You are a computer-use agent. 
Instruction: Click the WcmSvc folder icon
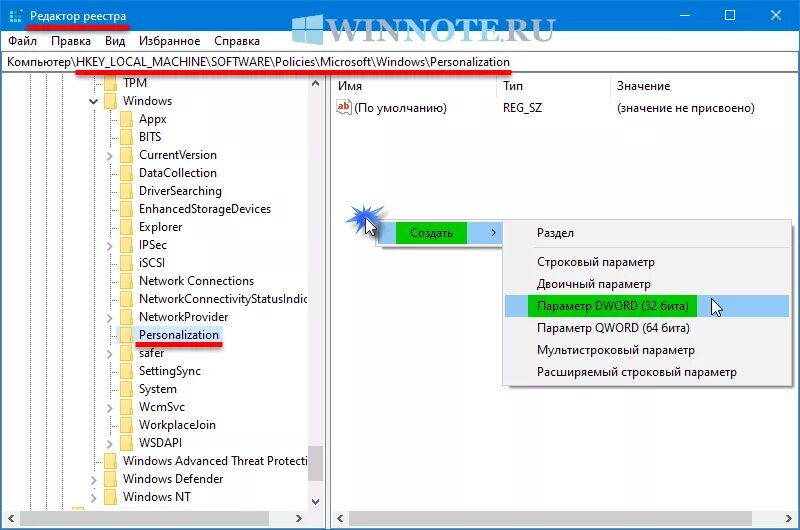click(x=127, y=407)
